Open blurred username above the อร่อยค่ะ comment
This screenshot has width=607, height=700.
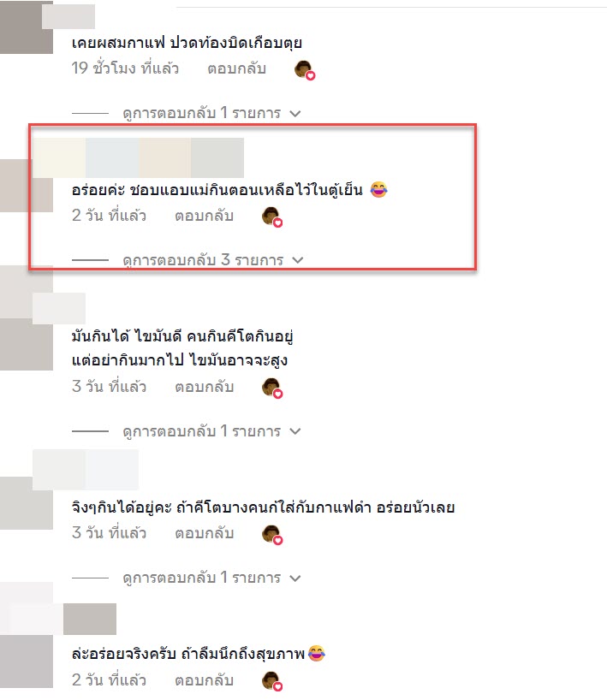pyautogui.click(x=139, y=157)
